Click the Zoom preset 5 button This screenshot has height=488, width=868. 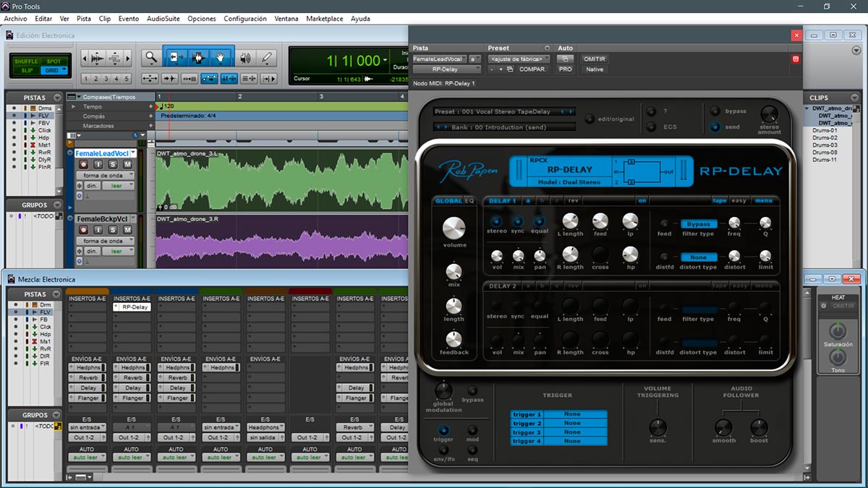(x=127, y=79)
